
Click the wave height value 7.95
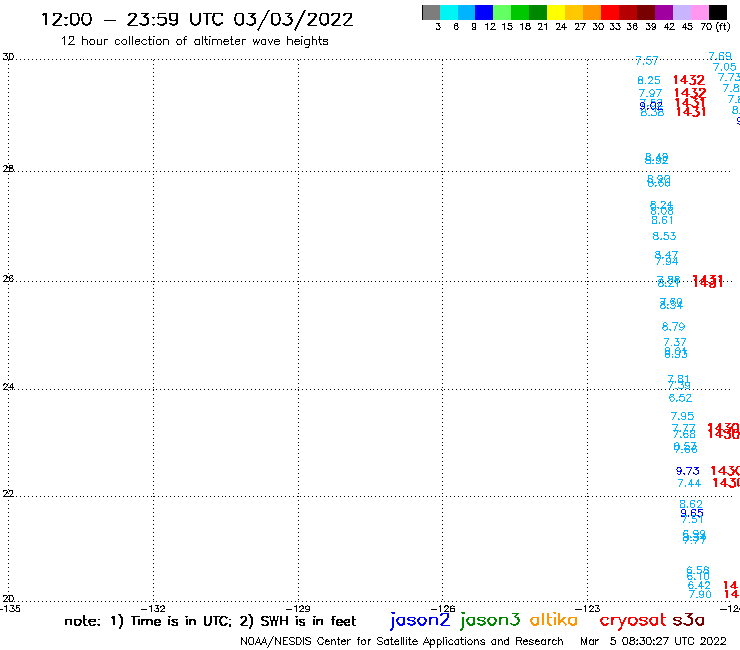coord(682,416)
